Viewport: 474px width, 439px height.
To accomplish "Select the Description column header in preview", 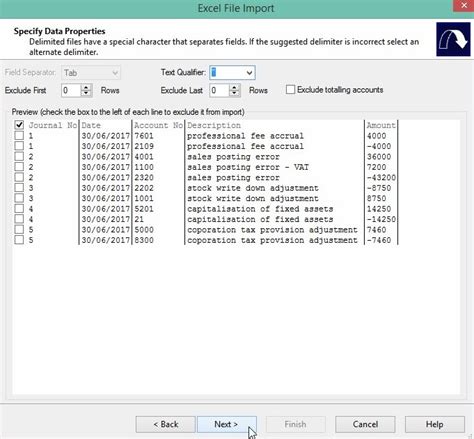I will (214, 125).
